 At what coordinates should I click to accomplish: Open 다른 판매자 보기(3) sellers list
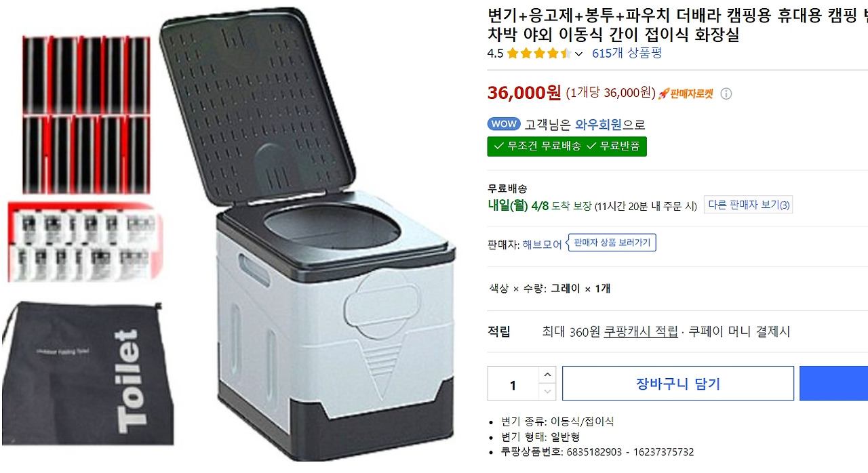click(x=748, y=205)
